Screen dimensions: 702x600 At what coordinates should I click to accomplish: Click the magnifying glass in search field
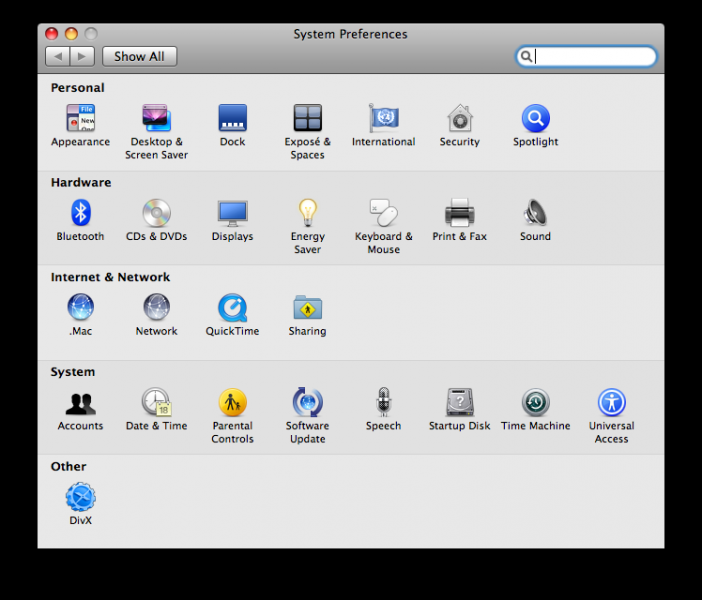click(526, 56)
